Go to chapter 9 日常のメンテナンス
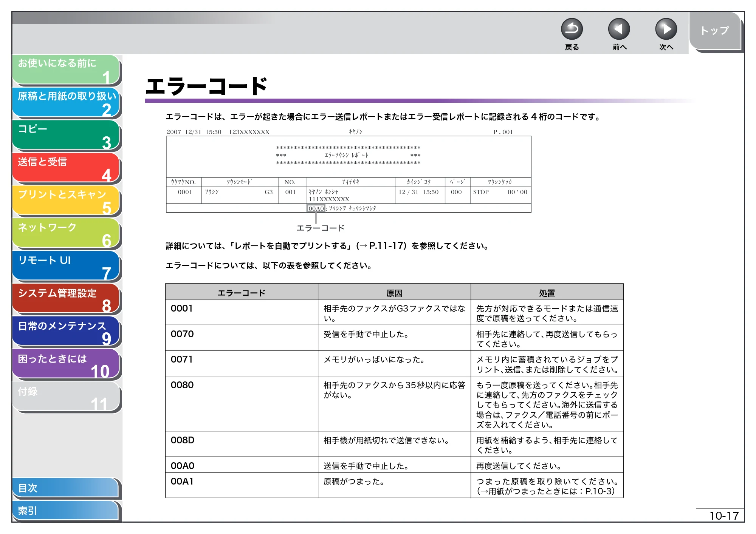The width and height of the screenshot is (756, 534). pos(66,332)
